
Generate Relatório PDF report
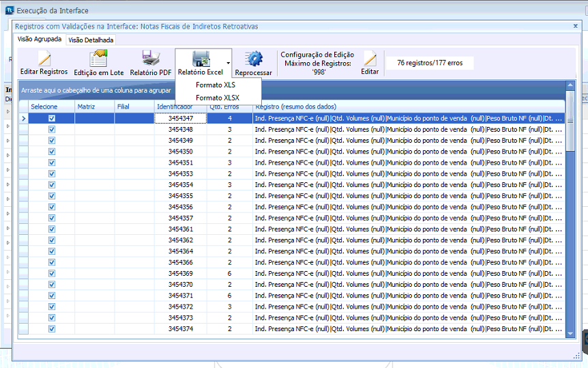(151, 59)
